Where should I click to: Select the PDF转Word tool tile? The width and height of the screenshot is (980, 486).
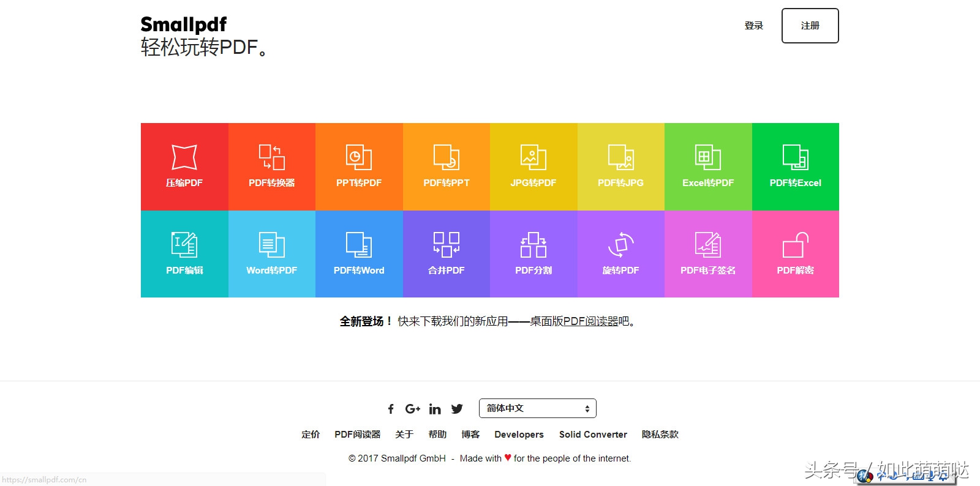click(x=359, y=254)
